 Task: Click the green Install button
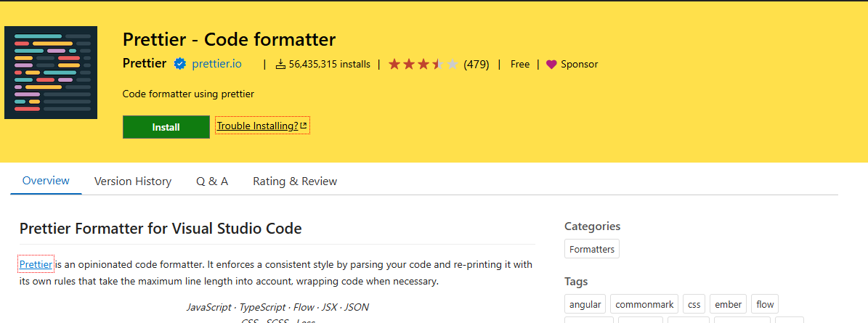pos(166,127)
